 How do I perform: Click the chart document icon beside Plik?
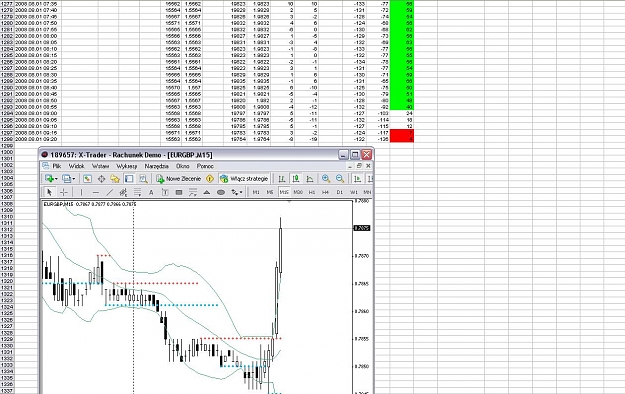coord(46,166)
